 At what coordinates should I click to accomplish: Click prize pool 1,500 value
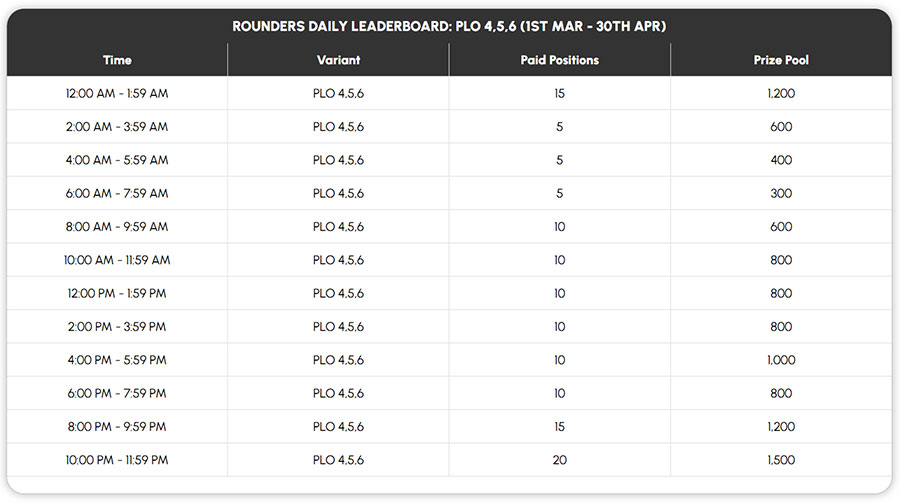tap(781, 459)
